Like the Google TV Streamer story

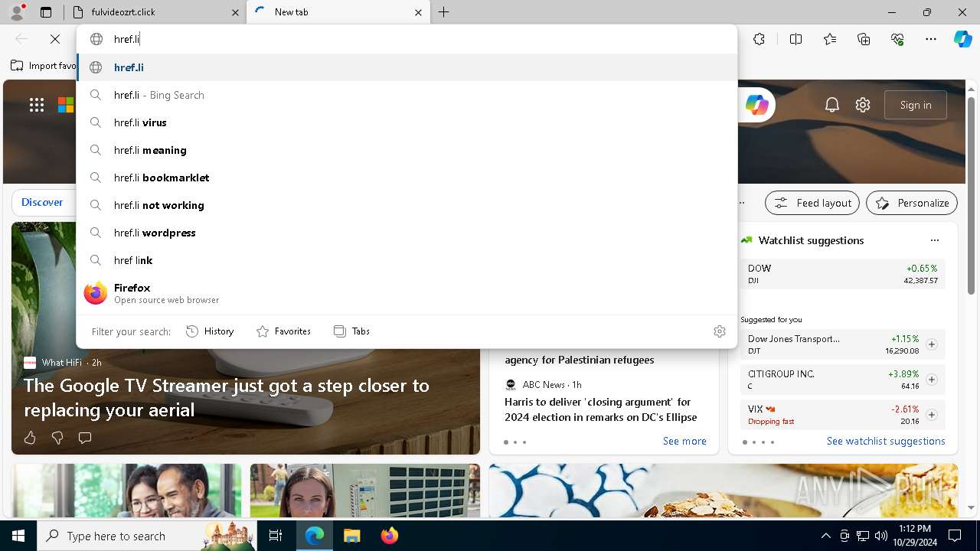[x=30, y=438]
